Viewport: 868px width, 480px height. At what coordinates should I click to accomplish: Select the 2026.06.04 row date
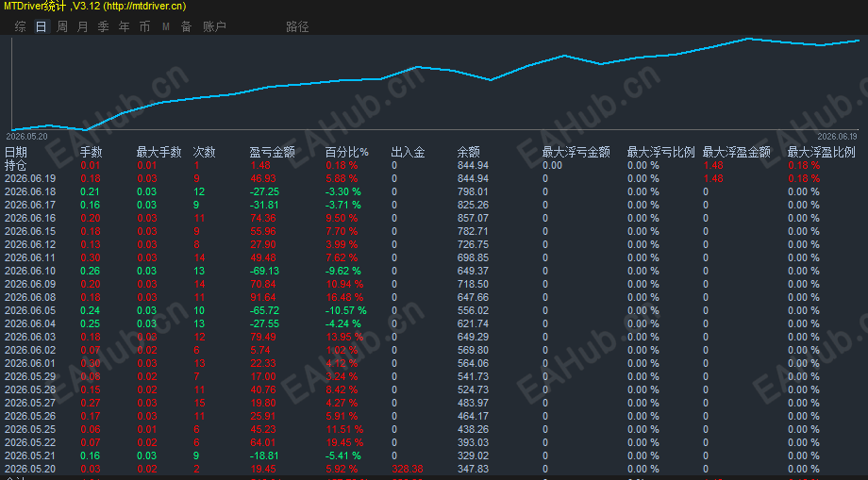tap(30, 323)
